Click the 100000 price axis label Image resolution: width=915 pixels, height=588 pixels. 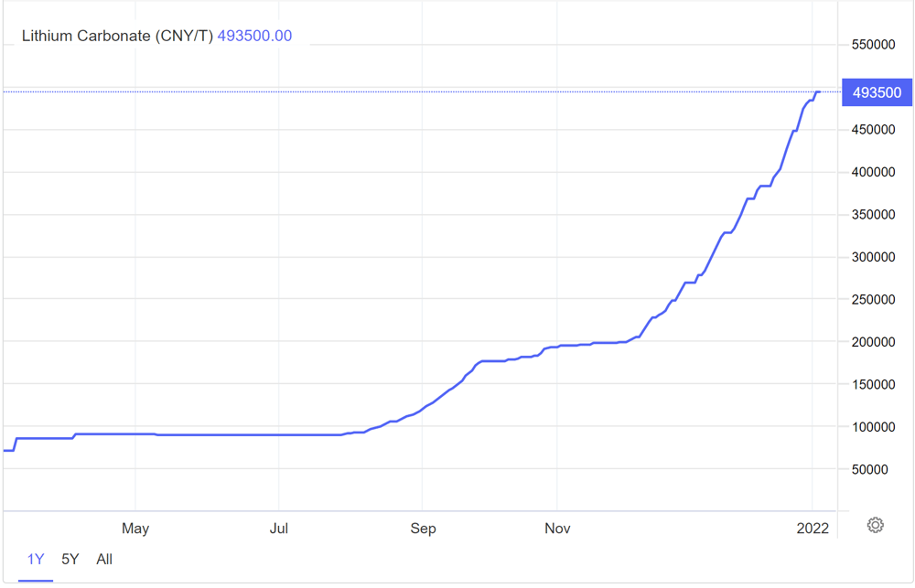click(x=873, y=427)
